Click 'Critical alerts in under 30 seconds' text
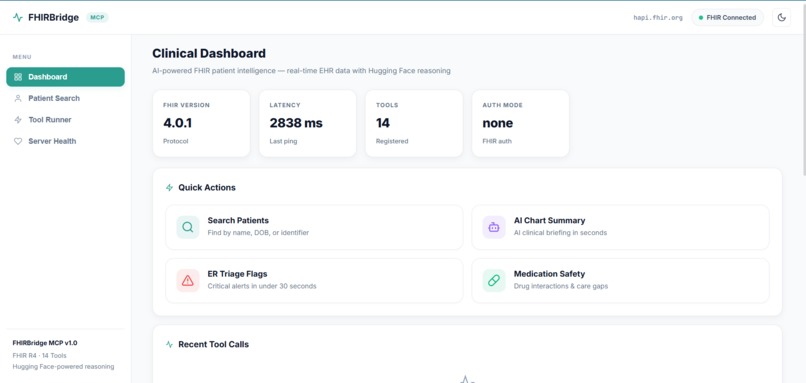Screen dimensions: 806x383 tap(262, 286)
